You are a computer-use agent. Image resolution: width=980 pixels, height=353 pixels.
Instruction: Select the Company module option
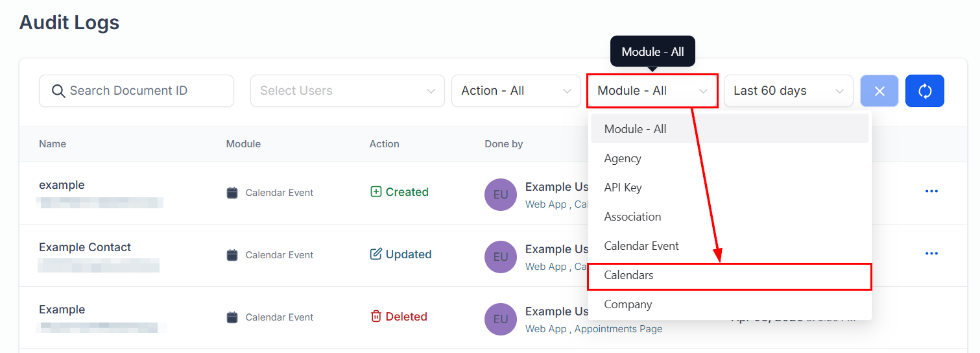point(730,304)
